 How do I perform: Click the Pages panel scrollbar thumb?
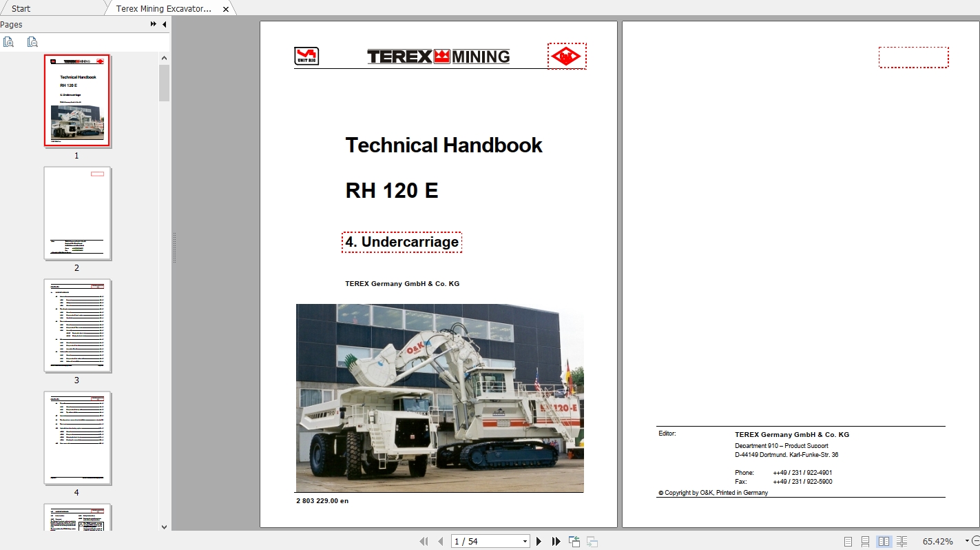[164, 83]
